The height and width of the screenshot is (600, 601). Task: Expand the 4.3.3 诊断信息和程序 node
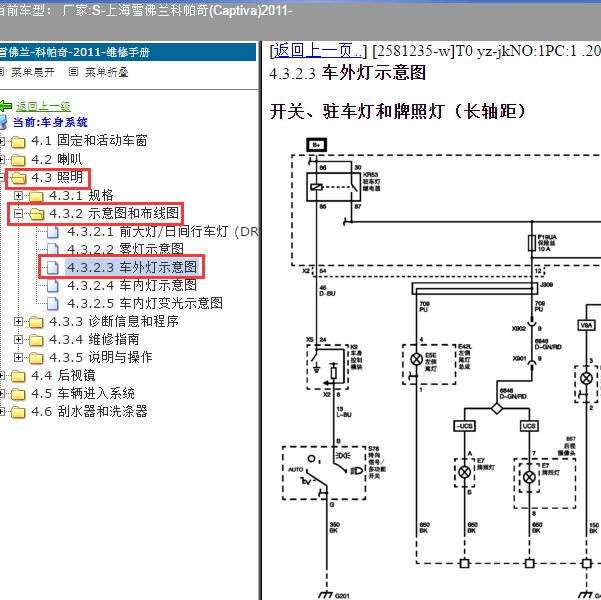(18, 321)
